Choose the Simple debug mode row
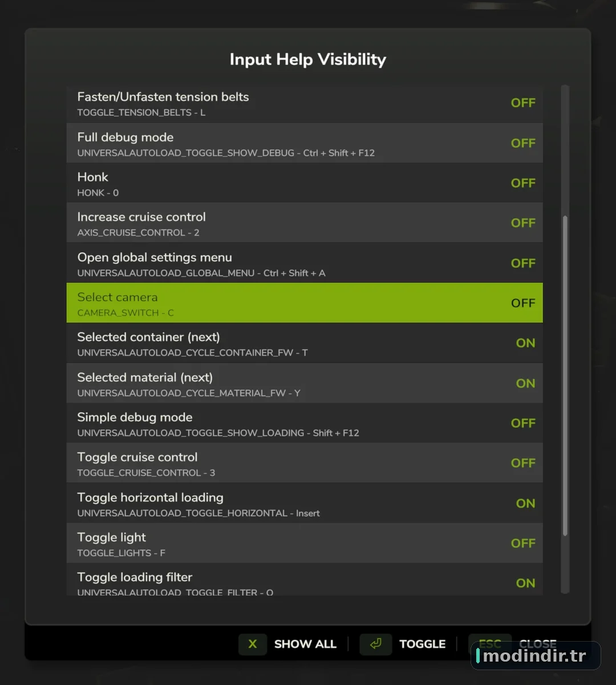 305,423
